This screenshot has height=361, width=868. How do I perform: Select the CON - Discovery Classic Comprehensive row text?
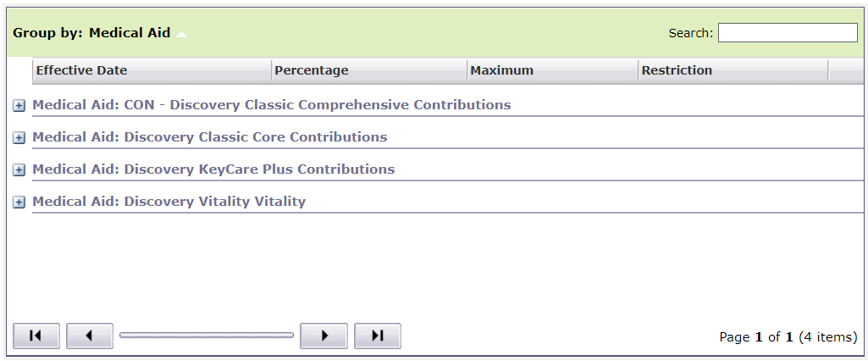point(271,105)
